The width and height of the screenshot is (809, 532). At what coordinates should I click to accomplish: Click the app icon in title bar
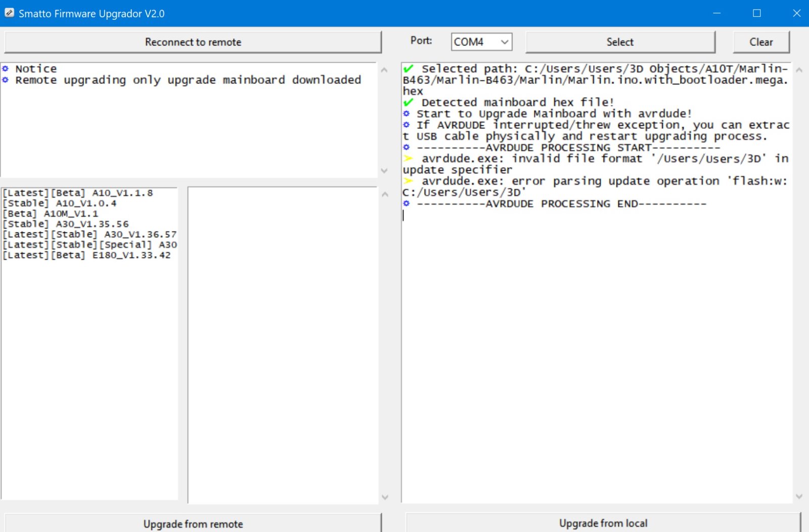point(9,13)
